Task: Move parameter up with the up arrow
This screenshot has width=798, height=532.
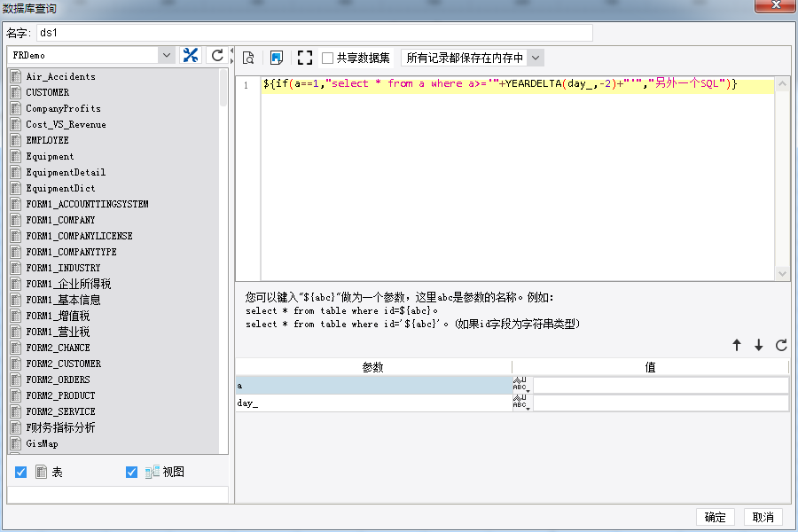Action: [x=737, y=346]
